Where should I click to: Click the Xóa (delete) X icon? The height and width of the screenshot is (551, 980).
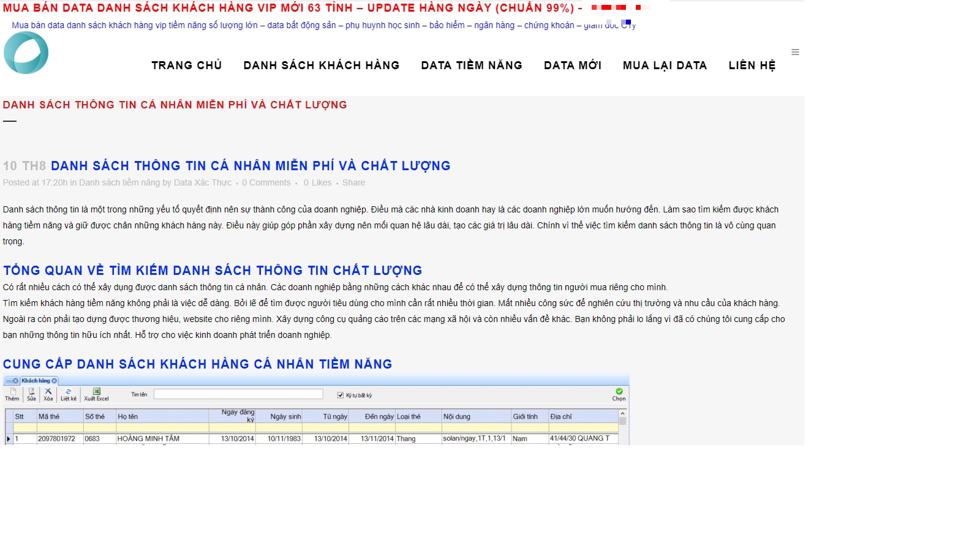pos(48,394)
